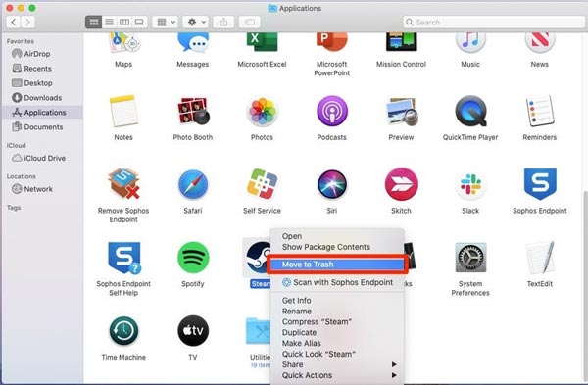The height and width of the screenshot is (385, 588).
Task: Open the Maps app icon
Action: point(123,42)
